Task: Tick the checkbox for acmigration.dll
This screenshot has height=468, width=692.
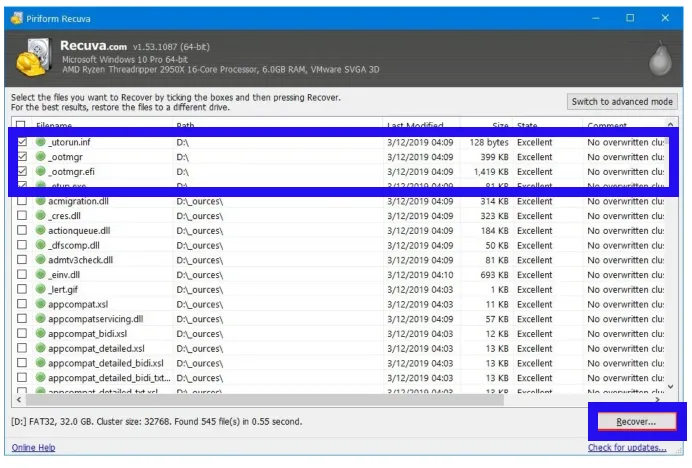Action: coord(22,201)
